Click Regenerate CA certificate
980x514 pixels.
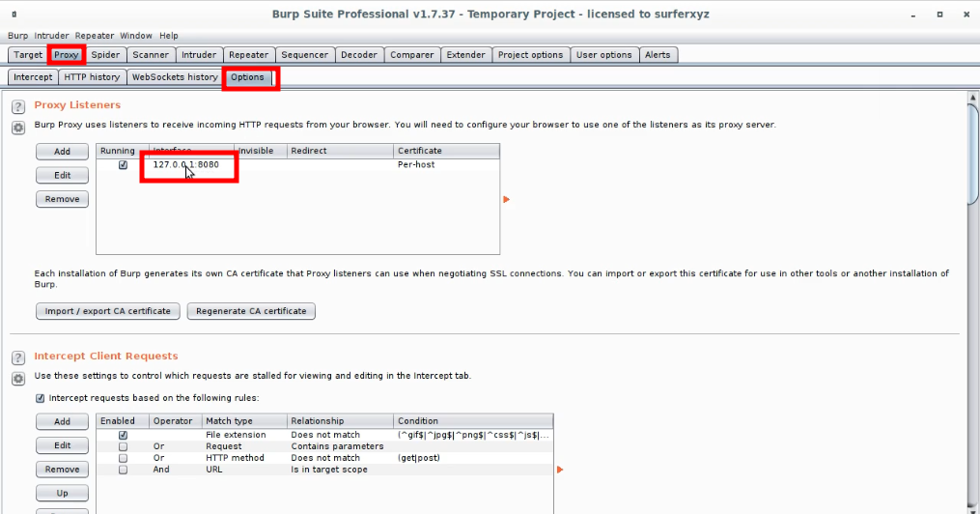click(x=251, y=311)
